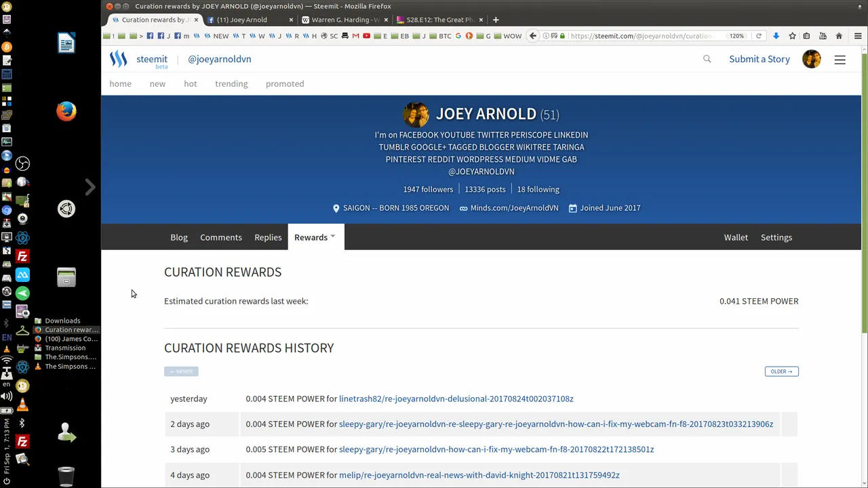
Task: Reload the page with the refresh icon
Action: coord(759,36)
